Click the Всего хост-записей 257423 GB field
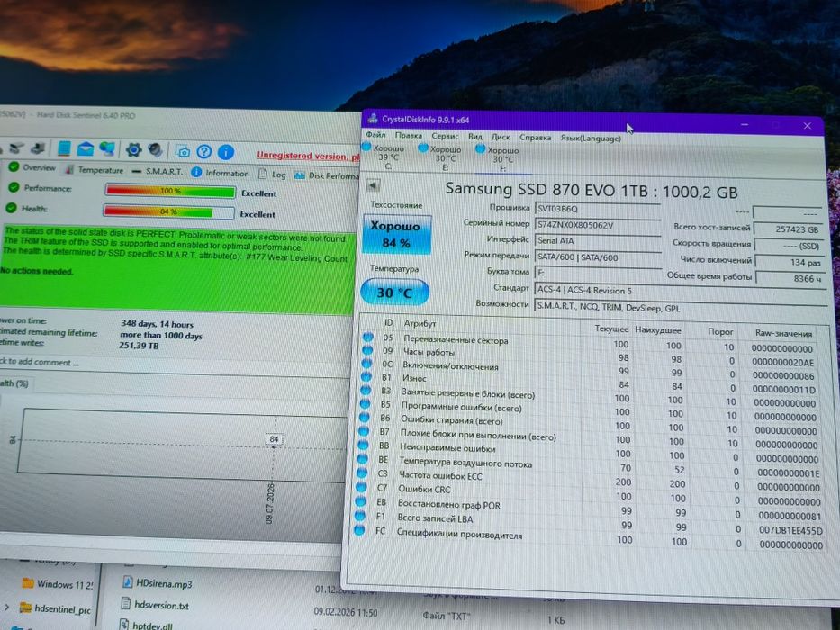The width and height of the screenshot is (840, 630). coord(790,229)
